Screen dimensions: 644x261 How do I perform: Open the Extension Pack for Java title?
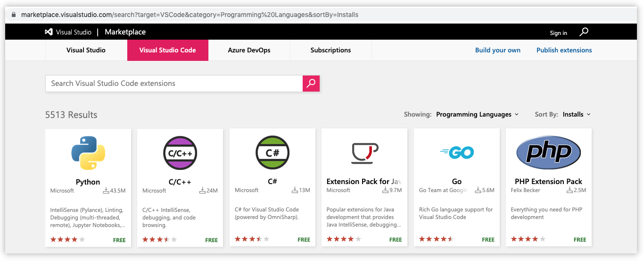tap(364, 181)
